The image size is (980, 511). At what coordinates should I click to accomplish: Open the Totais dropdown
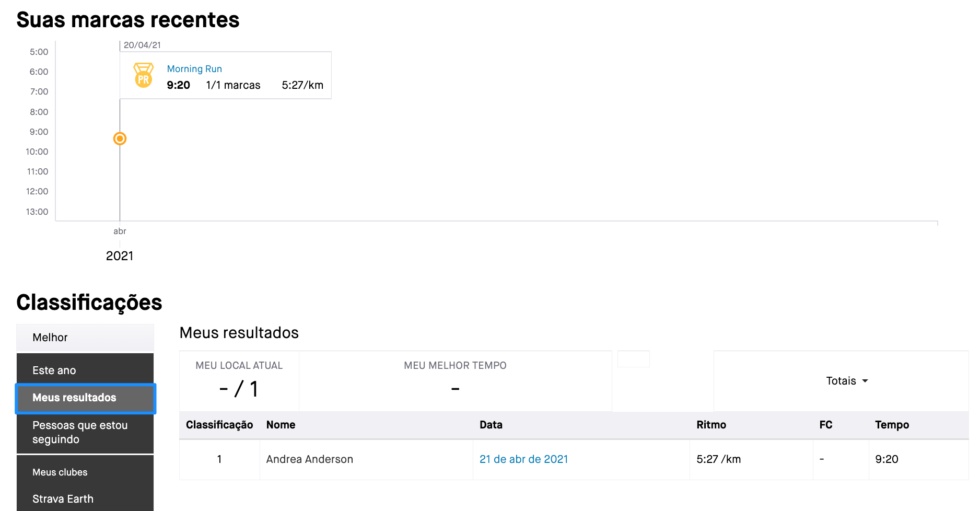coord(847,381)
